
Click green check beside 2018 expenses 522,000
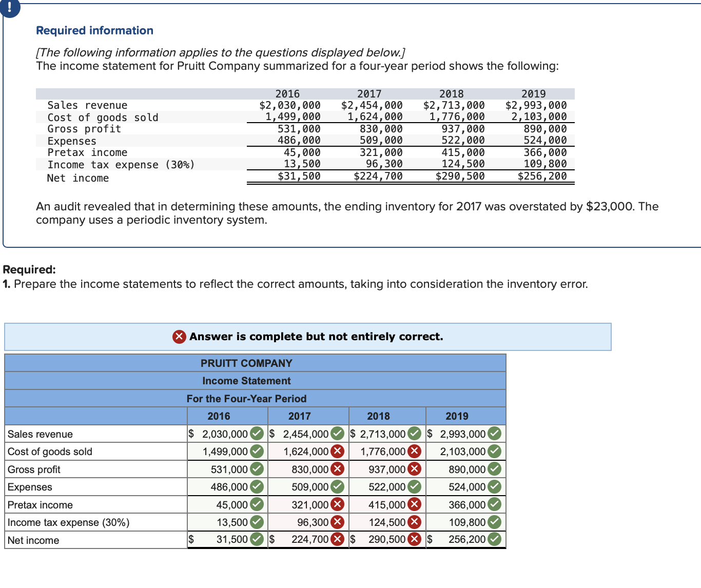pyautogui.click(x=415, y=486)
